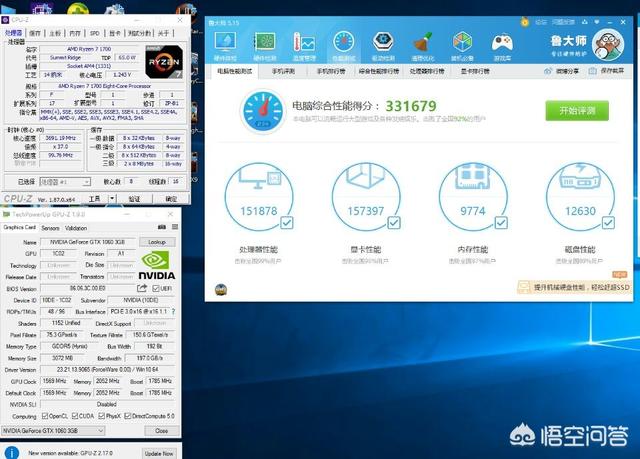Uncheck the processor performance test checkbox
This screenshot has height=459, width=640.
(287, 223)
